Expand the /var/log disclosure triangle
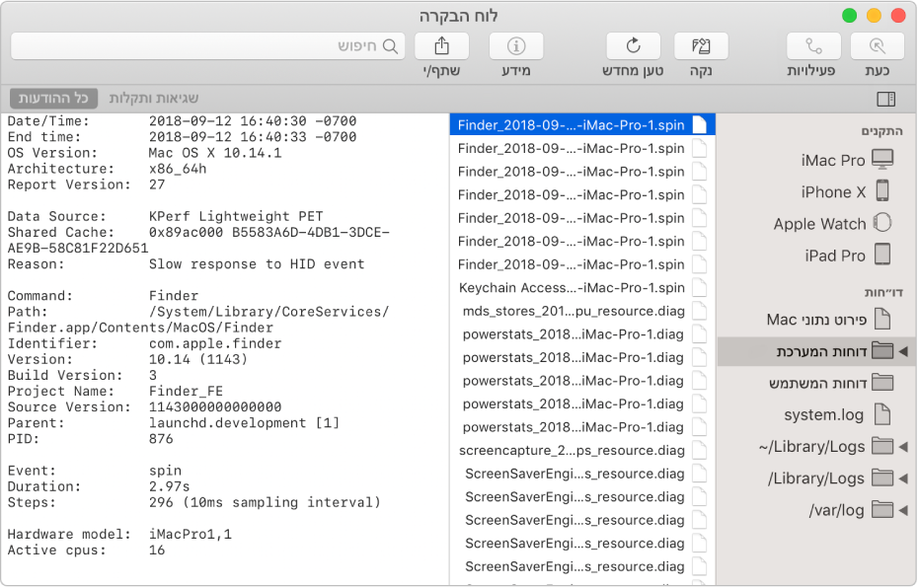This screenshot has height=588, width=919. (903, 510)
